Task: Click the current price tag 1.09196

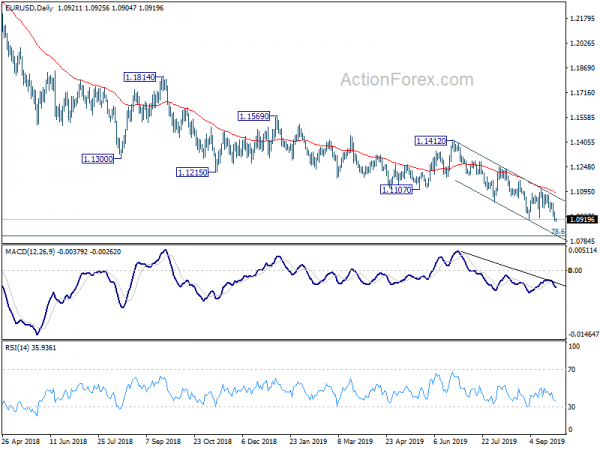Action: pyautogui.click(x=582, y=219)
